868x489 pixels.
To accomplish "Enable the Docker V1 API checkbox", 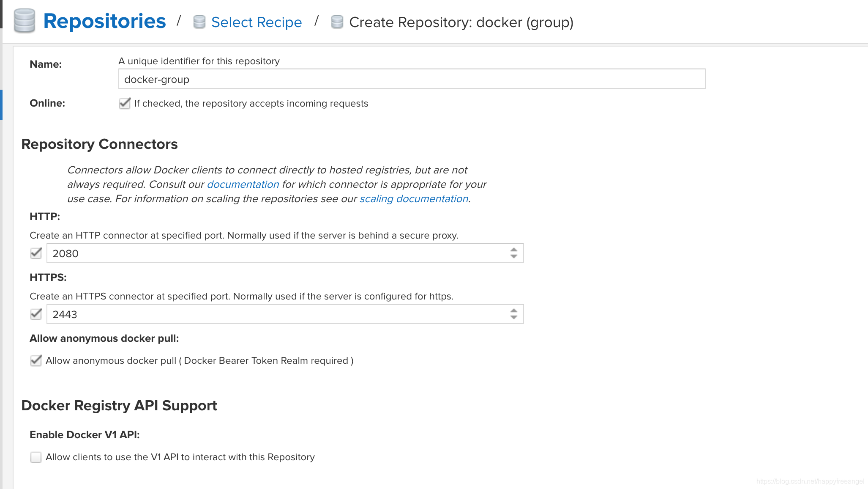I will tap(36, 457).
